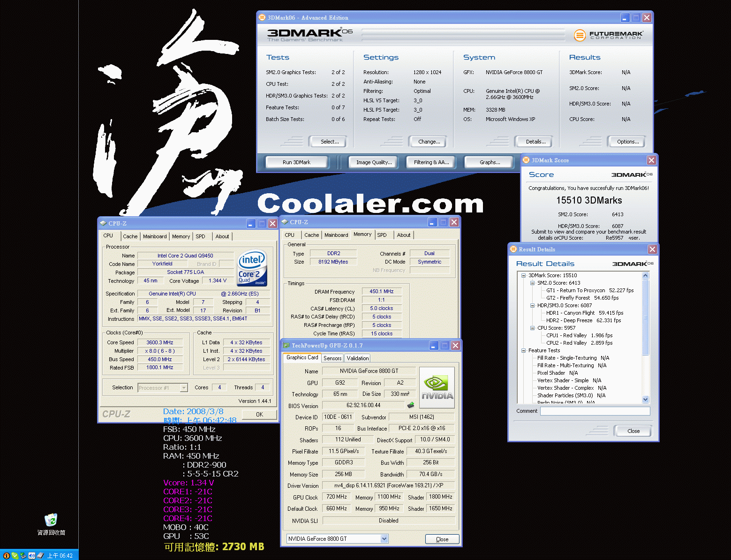Collapse the CPU Score: 5957 node
Screen dimensions: 731x560
[x=533, y=328]
